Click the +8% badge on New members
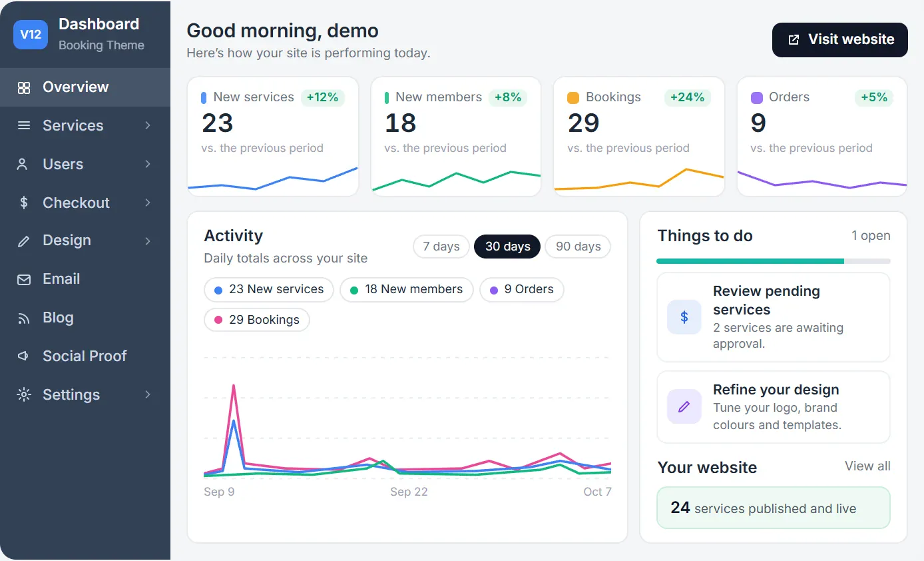This screenshot has height=561, width=924. 507,97
